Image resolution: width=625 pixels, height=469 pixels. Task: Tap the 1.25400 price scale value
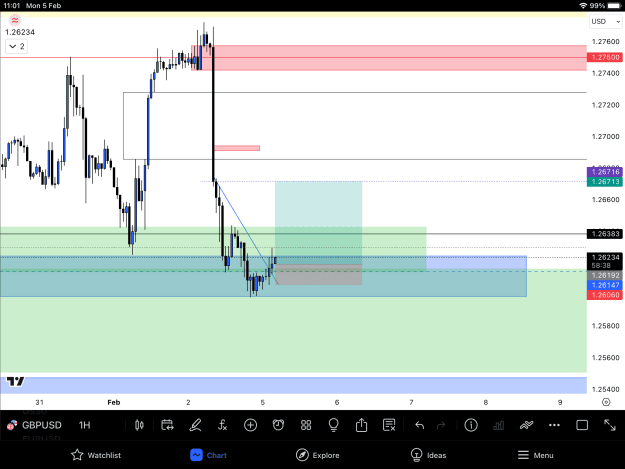pos(605,389)
